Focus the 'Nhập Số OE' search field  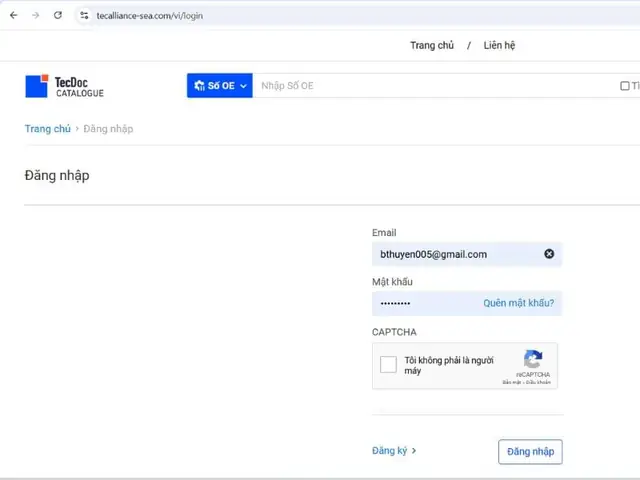(x=435, y=86)
